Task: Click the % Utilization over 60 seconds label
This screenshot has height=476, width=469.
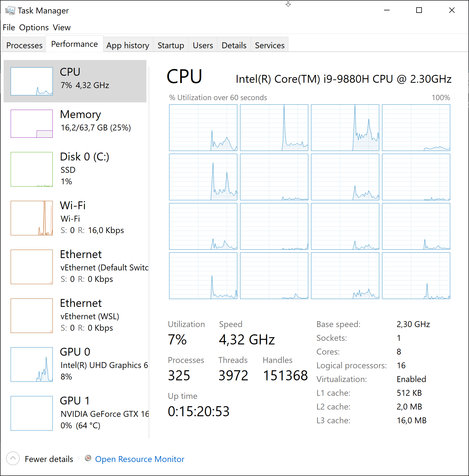Action: (218, 98)
